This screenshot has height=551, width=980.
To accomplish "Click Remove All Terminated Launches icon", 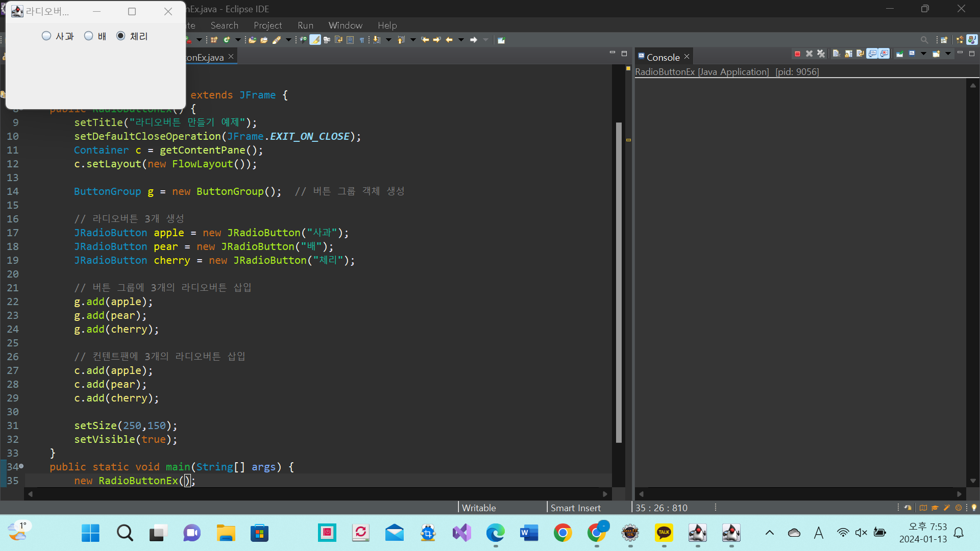I will [x=821, y=54].
